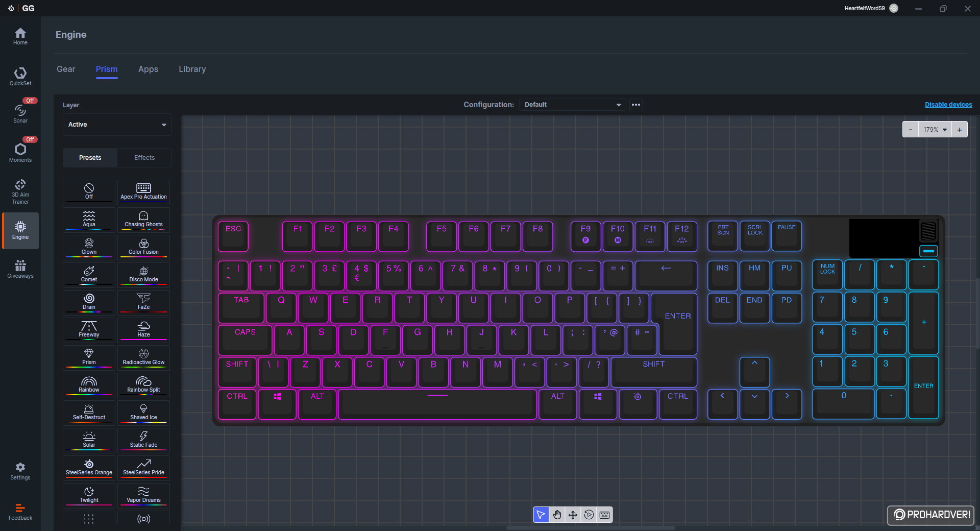The height and width of the screenshot is (531, 980).
Task: Click the keyboard view tool
Action: (x=604, y=515)
